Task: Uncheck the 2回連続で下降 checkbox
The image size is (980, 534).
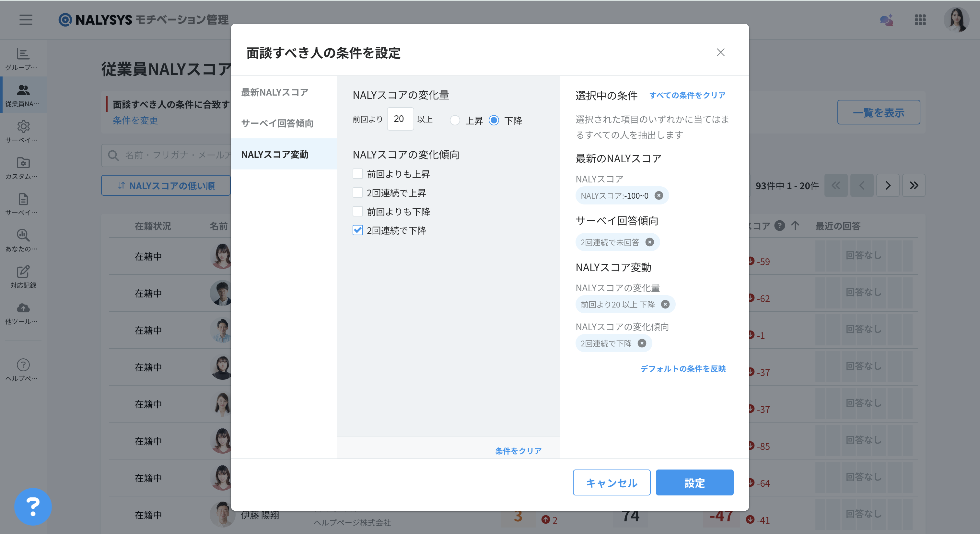Action: 357,230
